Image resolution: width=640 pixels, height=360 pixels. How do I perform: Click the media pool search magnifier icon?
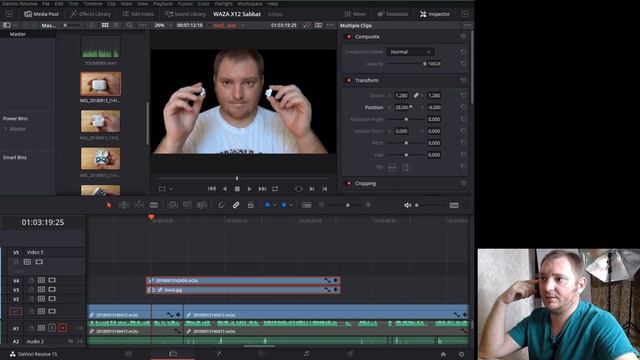129,25
